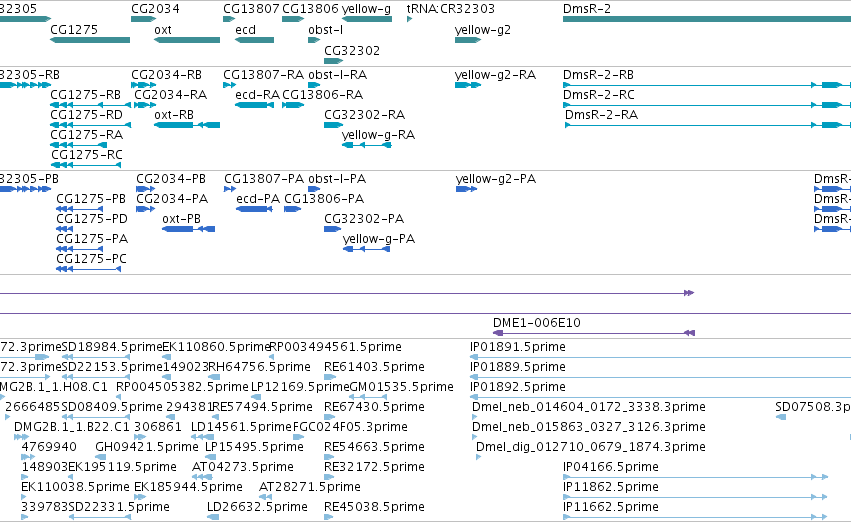
Task: Click the Dmel_neb_015863_0327_3126.3prime label
Action: [x=589, y=426]
